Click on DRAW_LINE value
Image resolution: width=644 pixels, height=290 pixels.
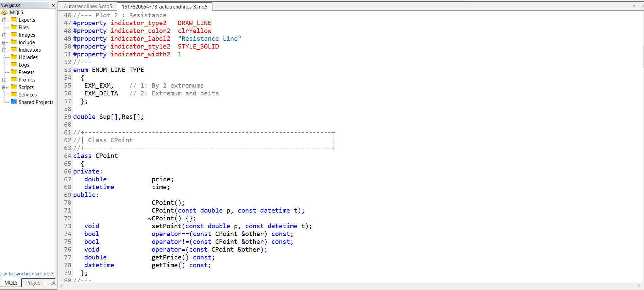194,23
